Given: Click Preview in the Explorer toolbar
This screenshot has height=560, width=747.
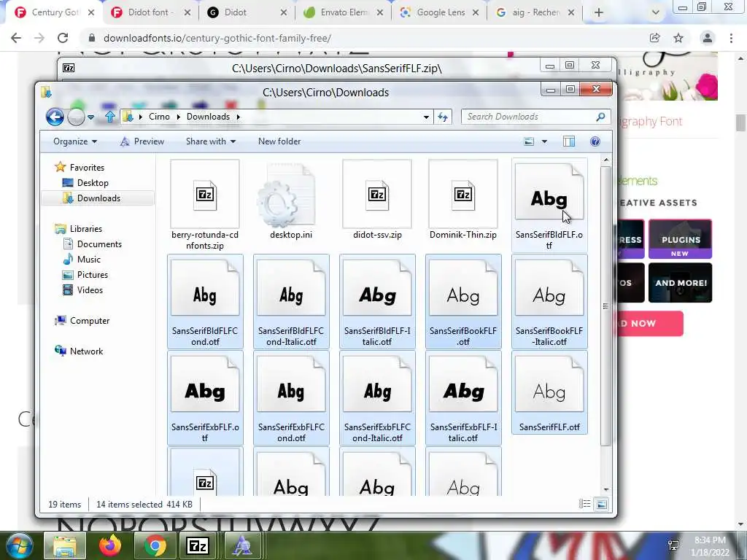Looking at the screenshot, I should pos(142,141).
